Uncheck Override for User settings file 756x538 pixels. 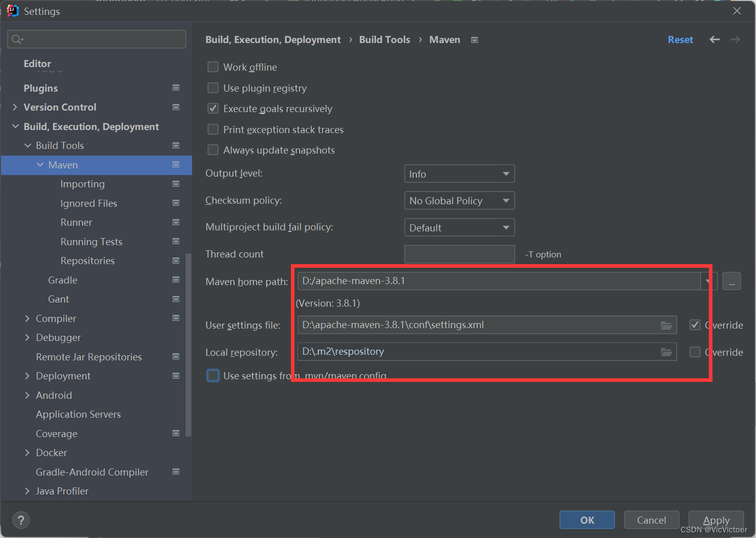pyautogui.click(x=695, y=325)
